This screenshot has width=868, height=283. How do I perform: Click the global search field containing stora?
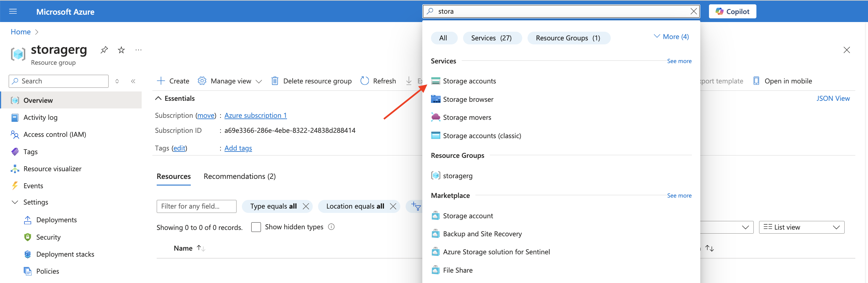[561, 11]
